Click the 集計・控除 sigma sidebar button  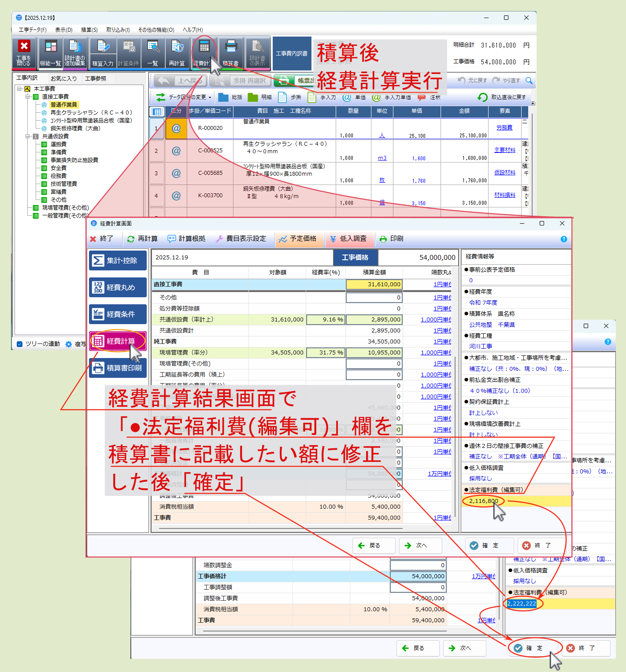(x=118, y=260)
